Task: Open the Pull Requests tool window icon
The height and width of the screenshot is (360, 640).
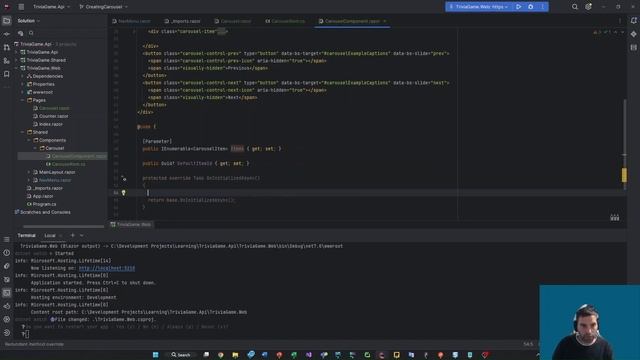Action: [x=7, y=47]
